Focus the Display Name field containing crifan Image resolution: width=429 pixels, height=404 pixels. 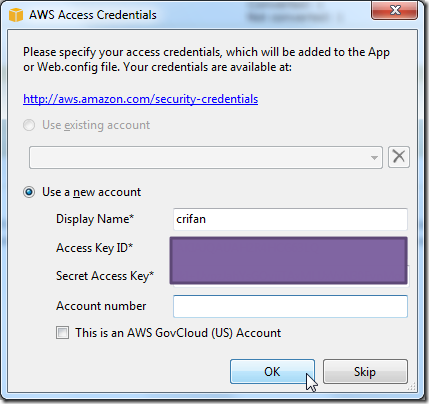point(290,219)
